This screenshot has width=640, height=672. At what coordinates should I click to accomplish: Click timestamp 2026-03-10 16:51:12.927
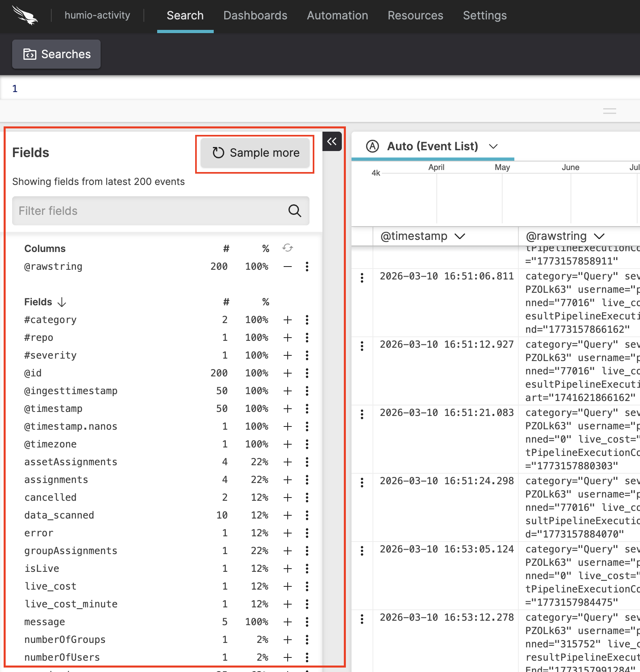446,344
